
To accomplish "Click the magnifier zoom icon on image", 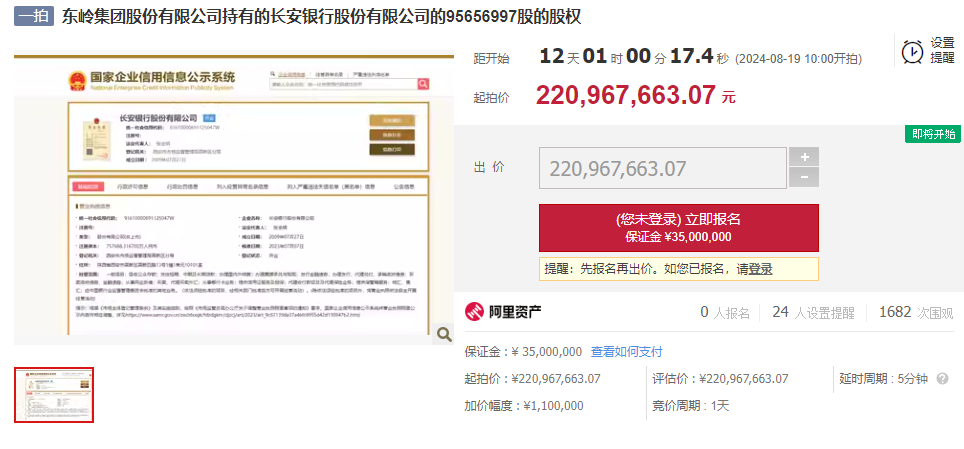I will click(443, 335).
